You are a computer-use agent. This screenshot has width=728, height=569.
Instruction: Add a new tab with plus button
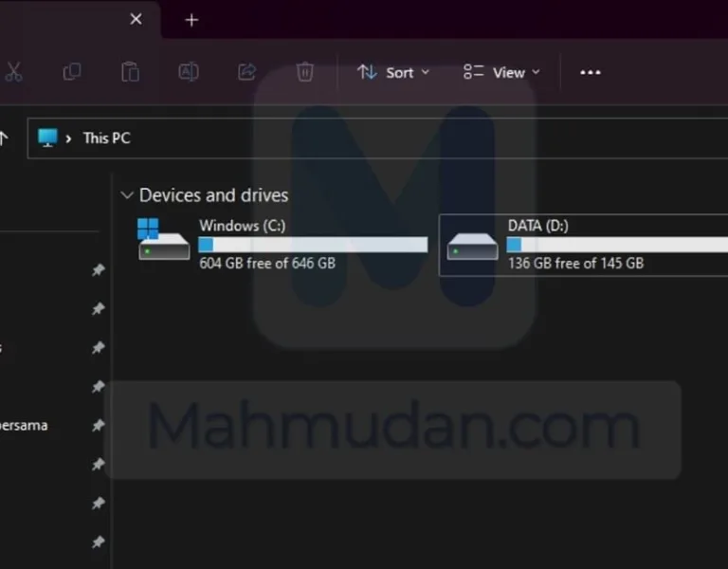click(x=191, y=20)
